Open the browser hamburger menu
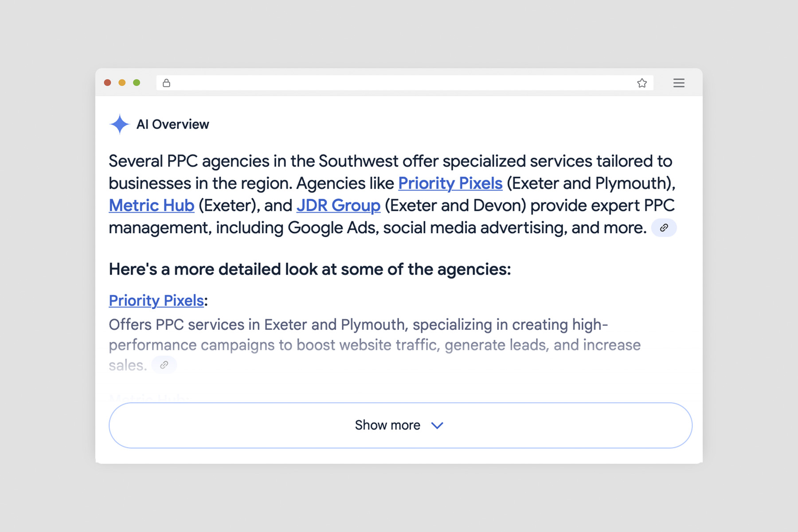 point(679,83)
